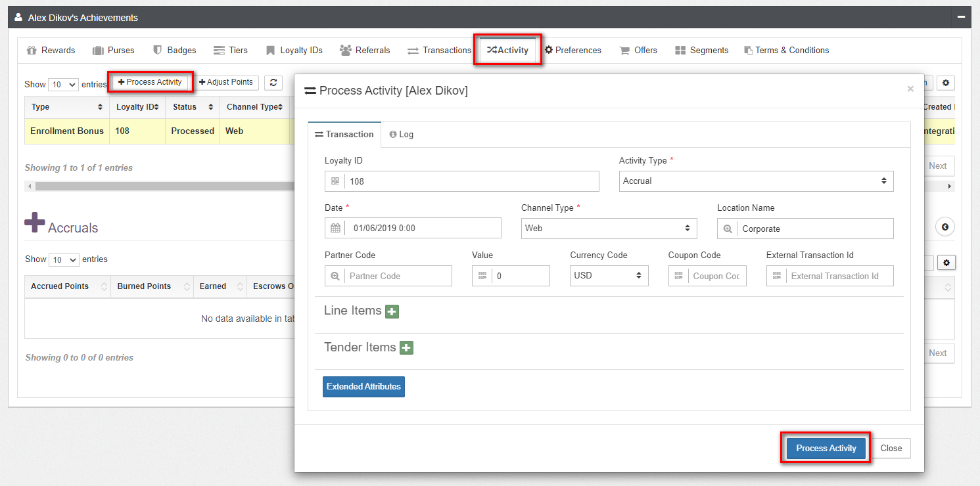Click the blue Process Activity submit button
This screenshot has height=486, width=980.
point(826,449)
